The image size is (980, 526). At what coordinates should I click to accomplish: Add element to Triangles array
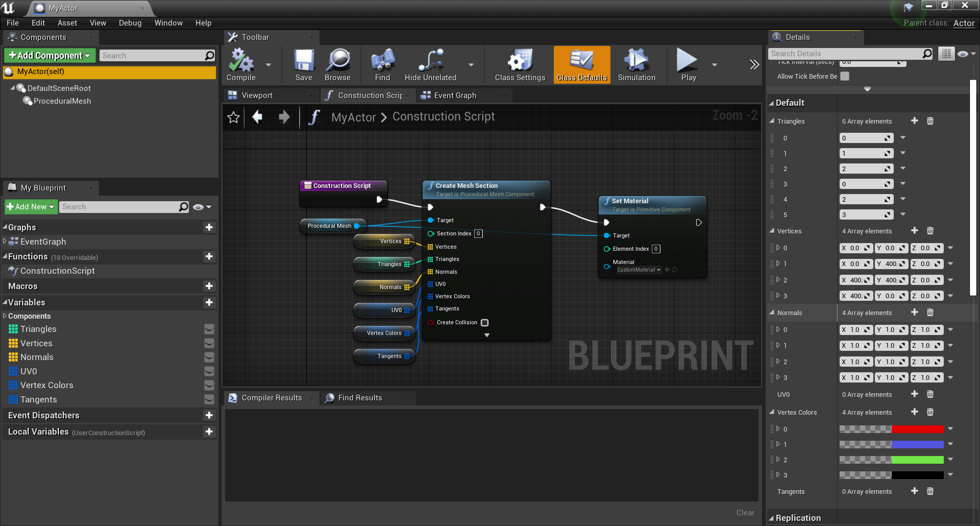[914, 121]
